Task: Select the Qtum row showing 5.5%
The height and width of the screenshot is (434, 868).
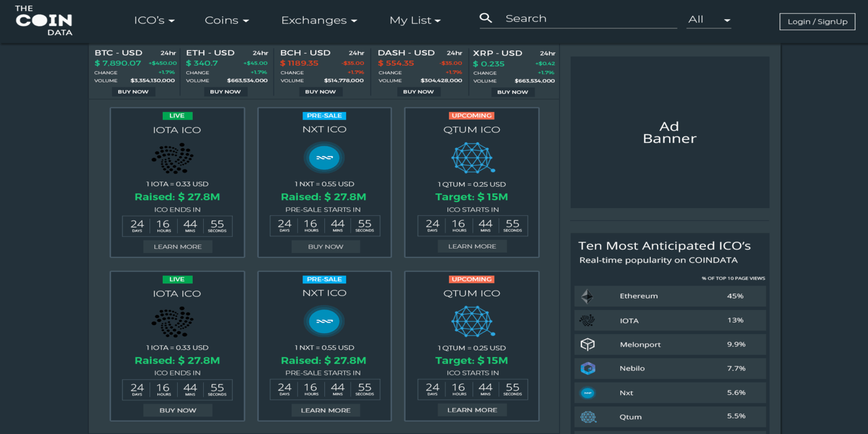Action: click(x=670, y=417)
